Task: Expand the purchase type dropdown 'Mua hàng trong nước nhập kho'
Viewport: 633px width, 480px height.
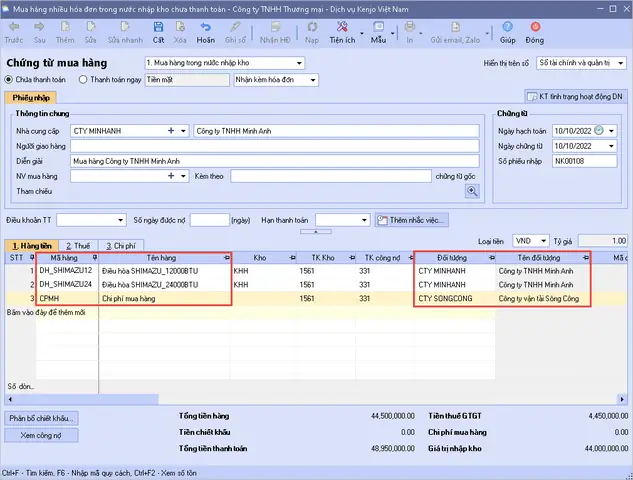Action: tap(298, 63)
